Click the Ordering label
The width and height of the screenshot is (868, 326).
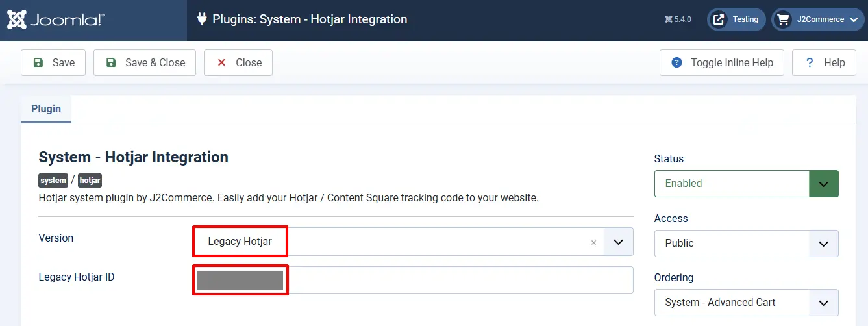(x=674, y=277)
